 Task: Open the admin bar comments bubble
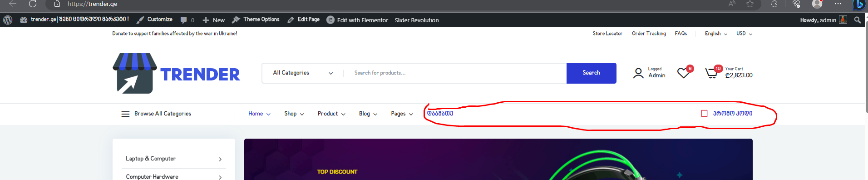pos(187,20)
